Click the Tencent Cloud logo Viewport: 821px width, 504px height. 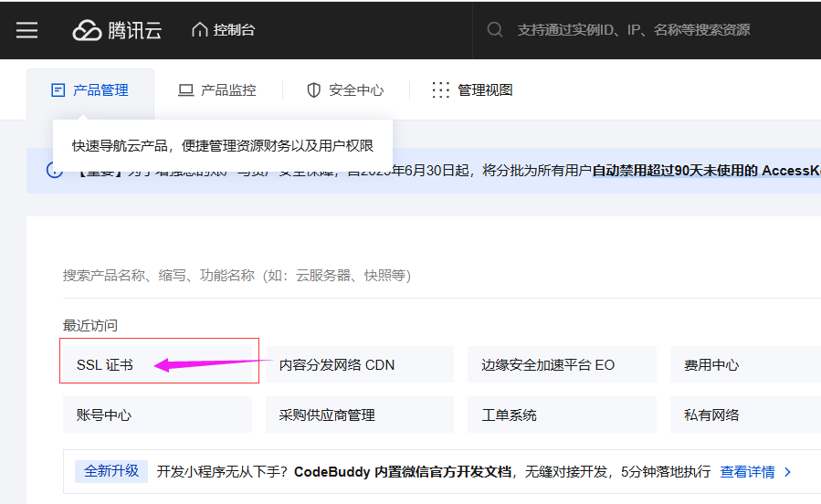[x=117, y=30]
